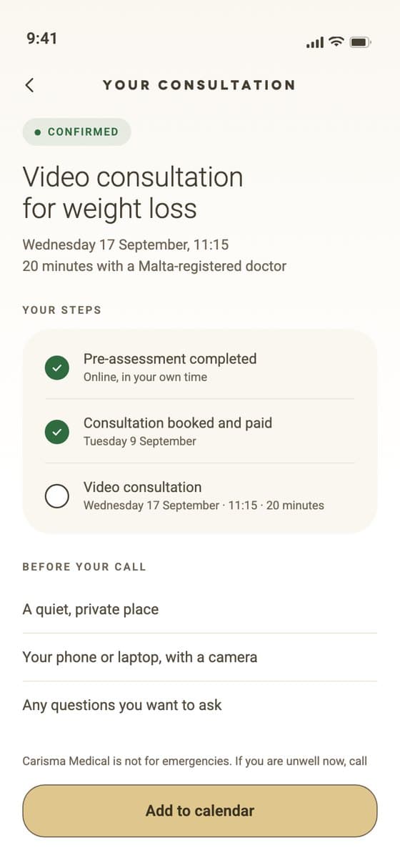Go back using the left chevron
The height and width of the screenshot is (868, 400).
(29, 85)
